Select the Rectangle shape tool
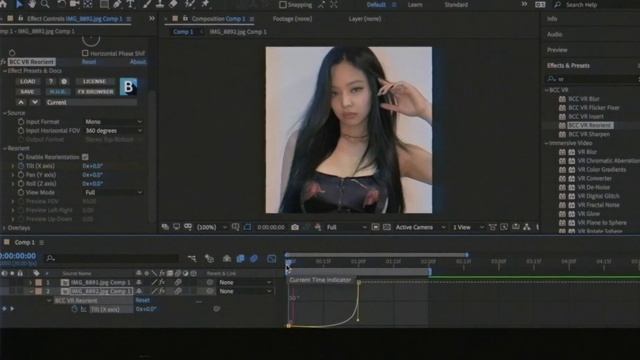 click(104, 4)
